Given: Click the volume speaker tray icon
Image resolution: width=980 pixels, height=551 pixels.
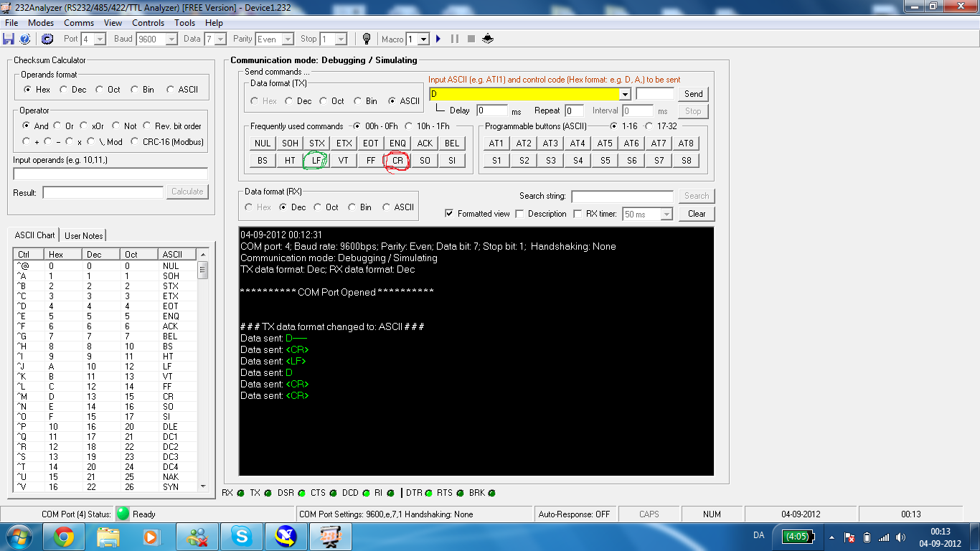Looking at the screenshot, I should point(902,537).
